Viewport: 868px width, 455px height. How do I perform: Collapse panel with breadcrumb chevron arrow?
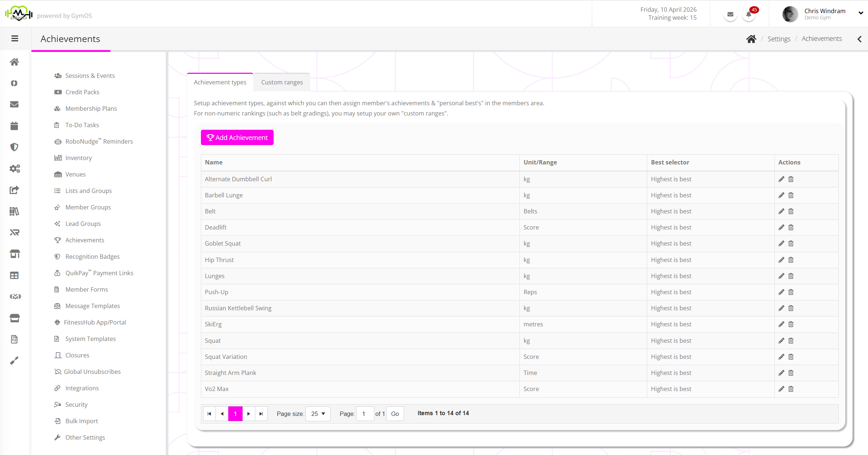click(x=860, y=39)
